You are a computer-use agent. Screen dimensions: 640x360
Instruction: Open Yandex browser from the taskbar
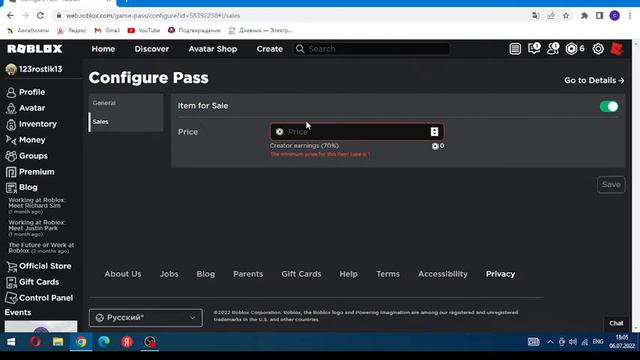[127, 342]
